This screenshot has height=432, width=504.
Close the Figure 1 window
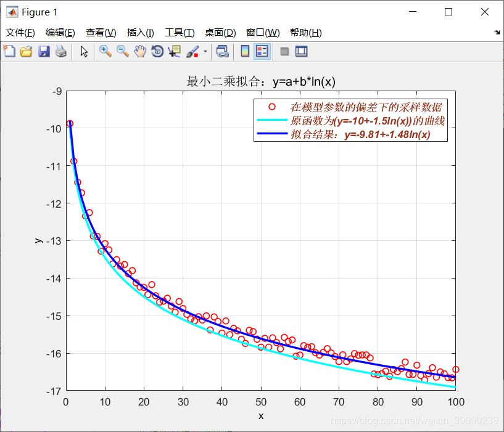coord(485,12)
